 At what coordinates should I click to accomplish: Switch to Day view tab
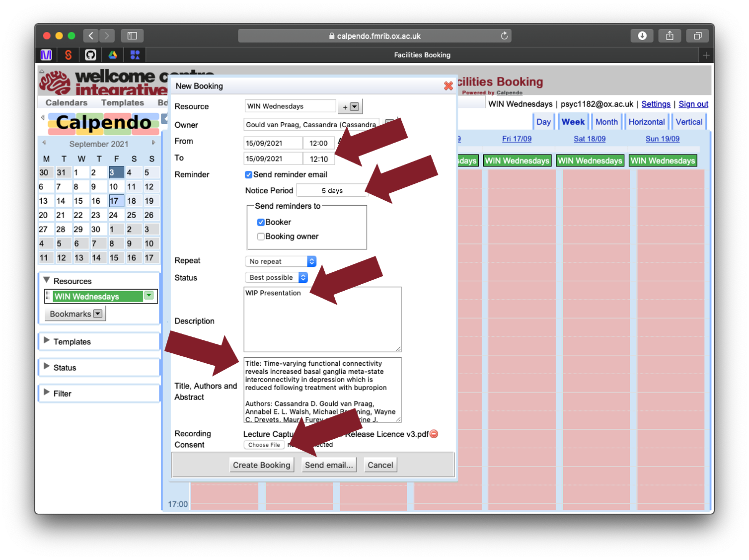(543, 122)
